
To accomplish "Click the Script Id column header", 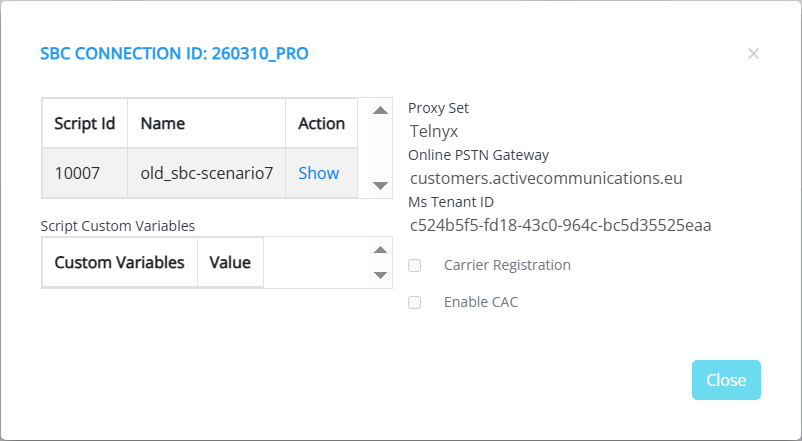I will point(84,124).
